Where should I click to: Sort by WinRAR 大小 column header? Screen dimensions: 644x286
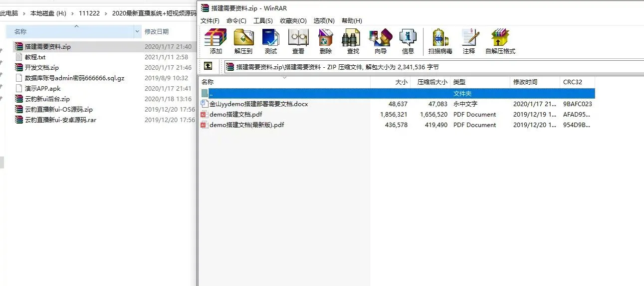tap(391, 82)
